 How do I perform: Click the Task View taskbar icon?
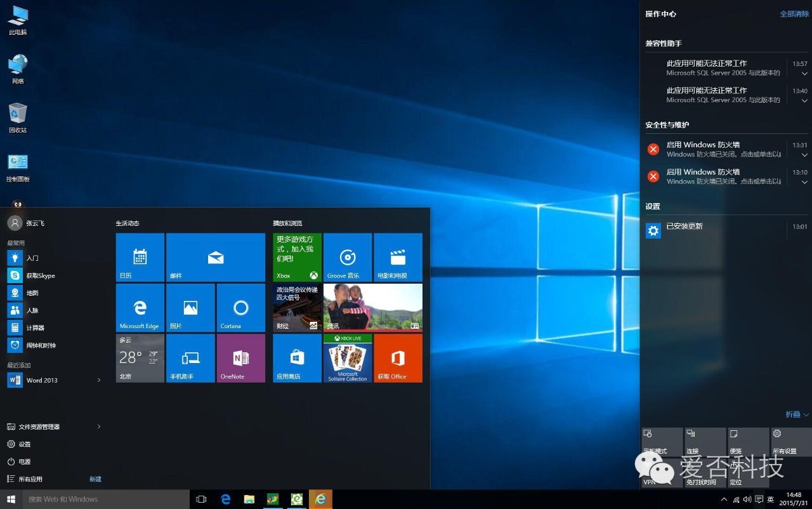point(201,499)
